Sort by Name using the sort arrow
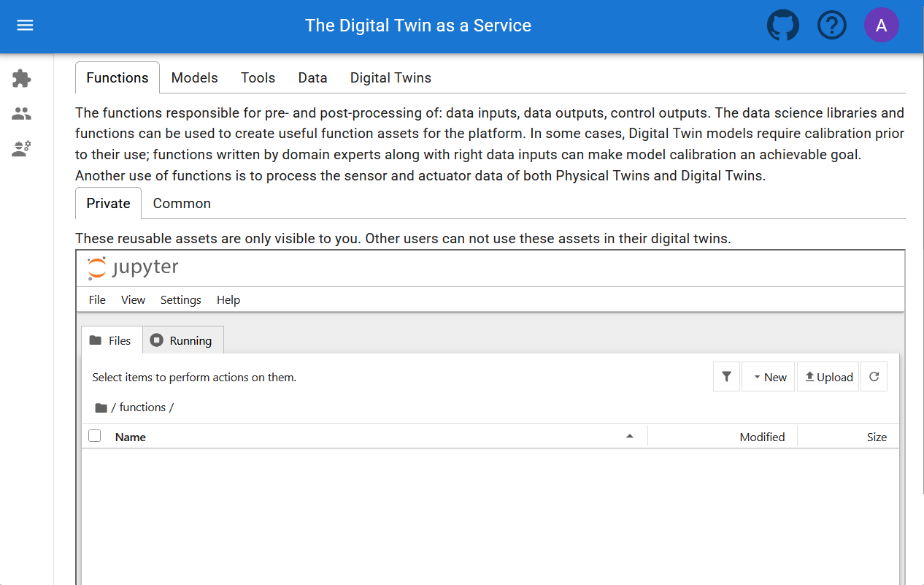The width and height of the screenshot is (924, 585). point(630,436)
